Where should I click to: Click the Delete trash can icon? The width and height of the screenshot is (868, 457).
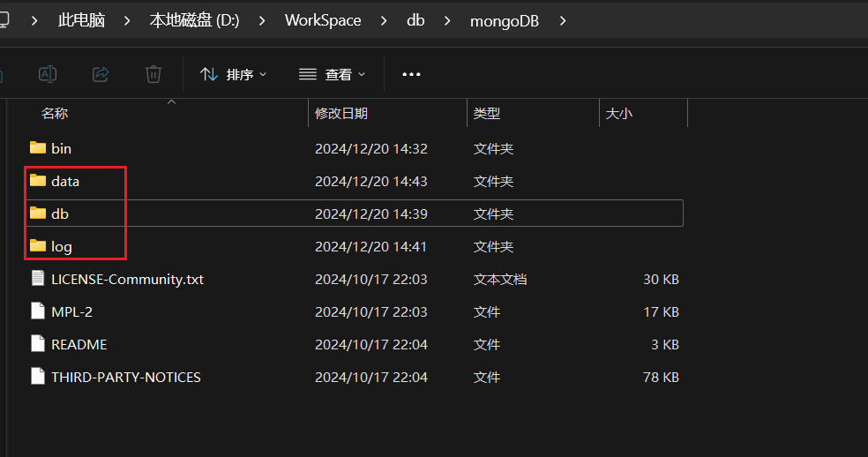point(153,74)
